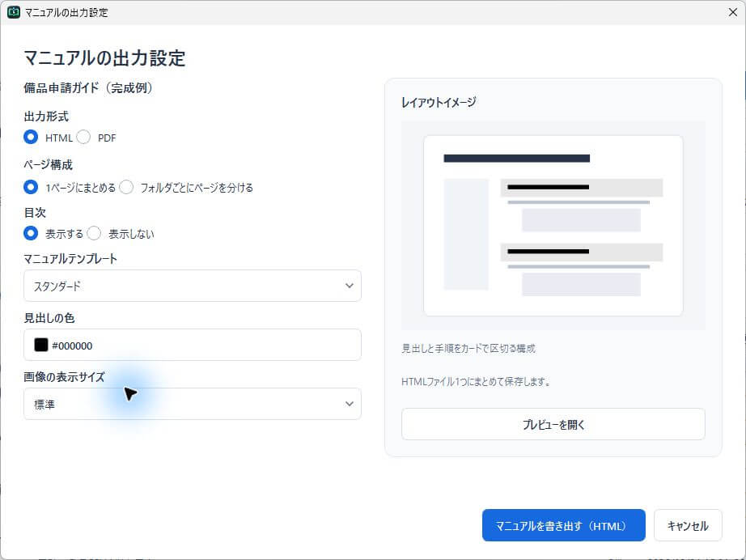This screenshot has height=560, width=746.
Task: Select the HTML output format radio button
Action: 31,137
